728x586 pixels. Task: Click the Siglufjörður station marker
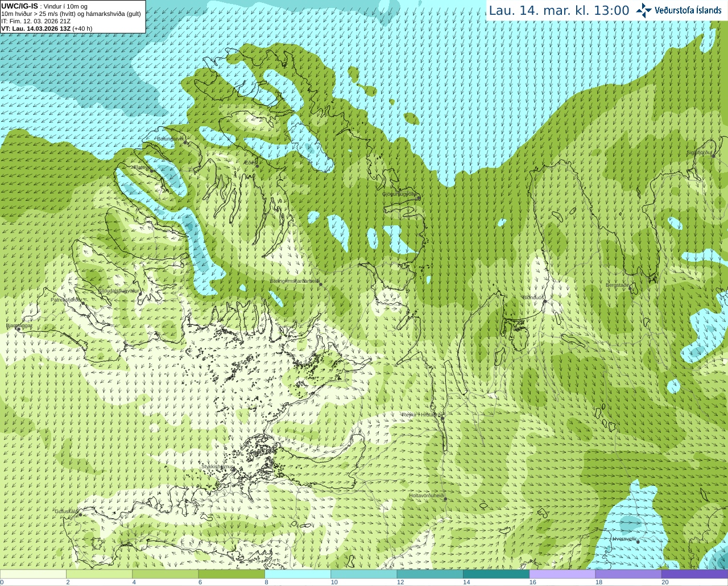pyautogui.click(x=714, y=156)
